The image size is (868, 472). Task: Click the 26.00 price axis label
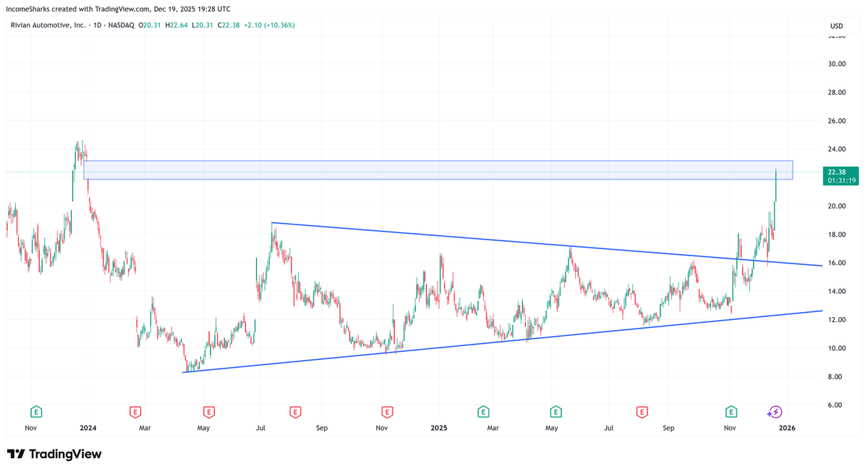tap(837, 121)
